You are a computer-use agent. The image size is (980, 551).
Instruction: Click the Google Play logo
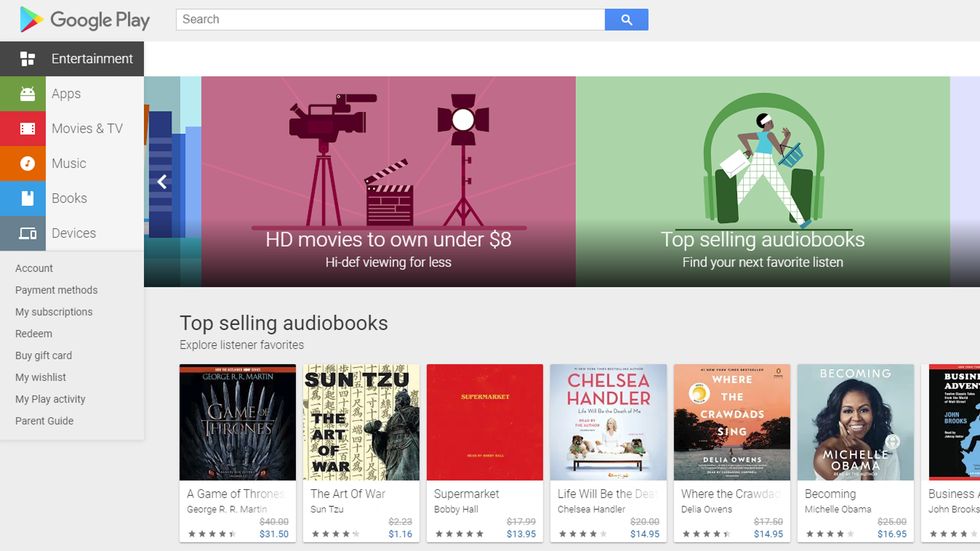point(85,20)
